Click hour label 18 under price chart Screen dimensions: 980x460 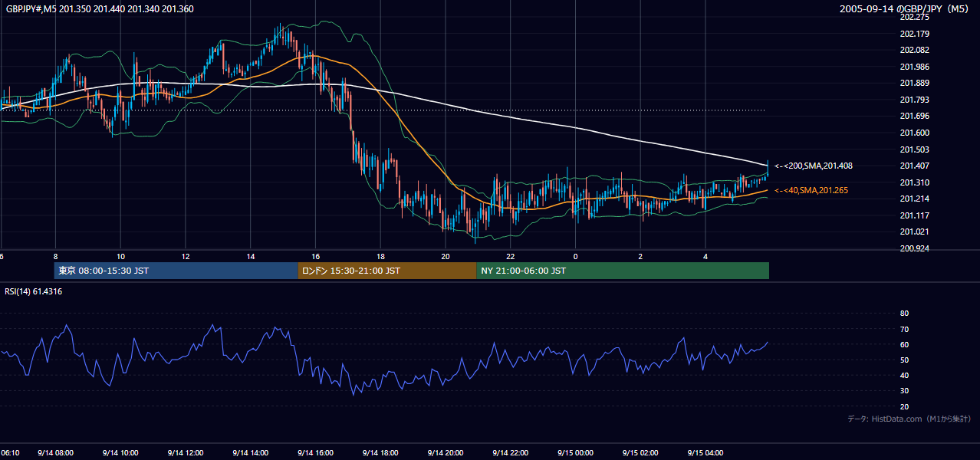point(380,256)
